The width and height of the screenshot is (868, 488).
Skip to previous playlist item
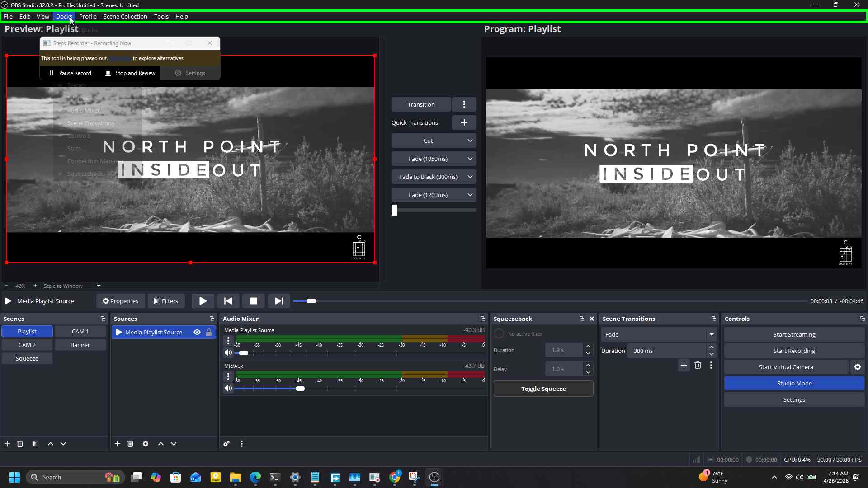(228, 301)
